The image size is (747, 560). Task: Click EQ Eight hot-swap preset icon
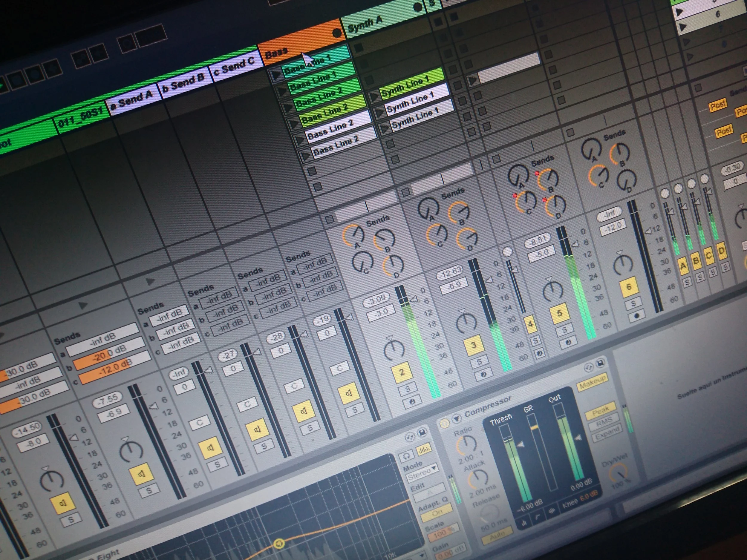click(x=410, y=437)
